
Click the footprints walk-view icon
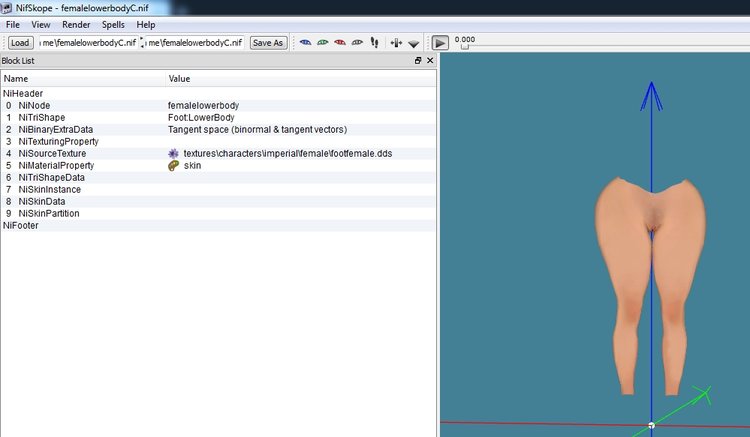coord(375,43)
